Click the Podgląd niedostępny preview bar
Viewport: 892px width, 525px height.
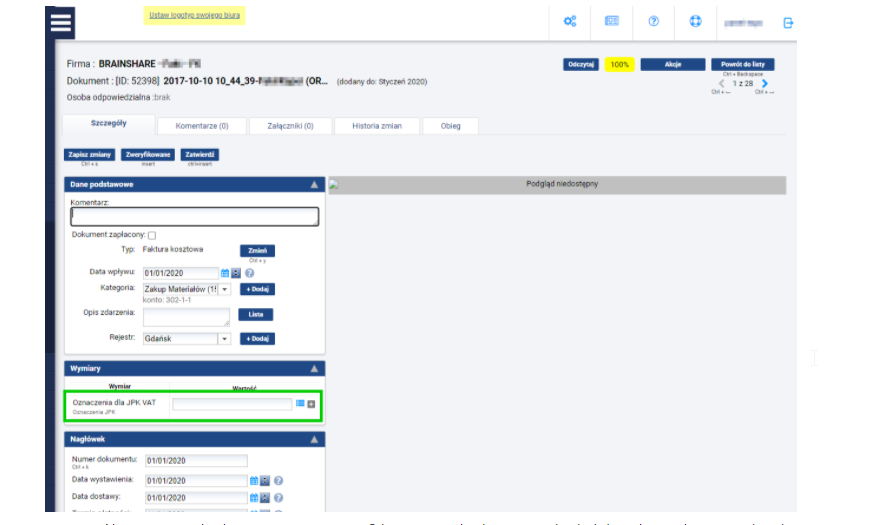[x=558, y=185]
